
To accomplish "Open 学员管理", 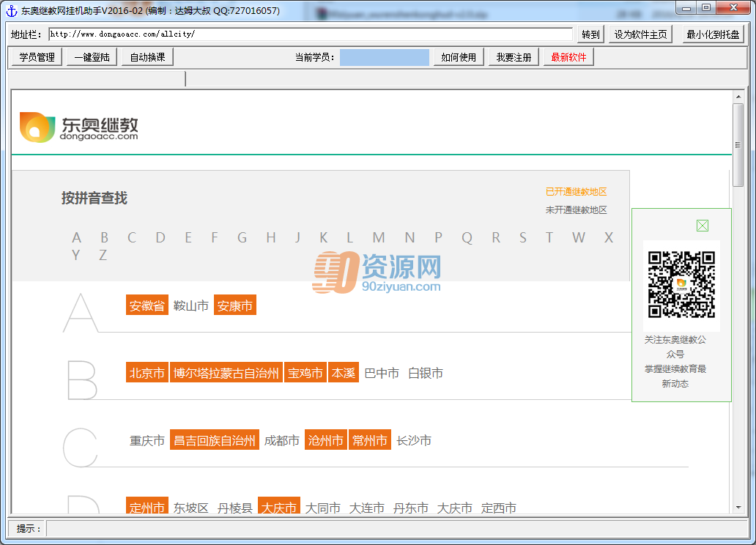I will (x=37, y=57).
